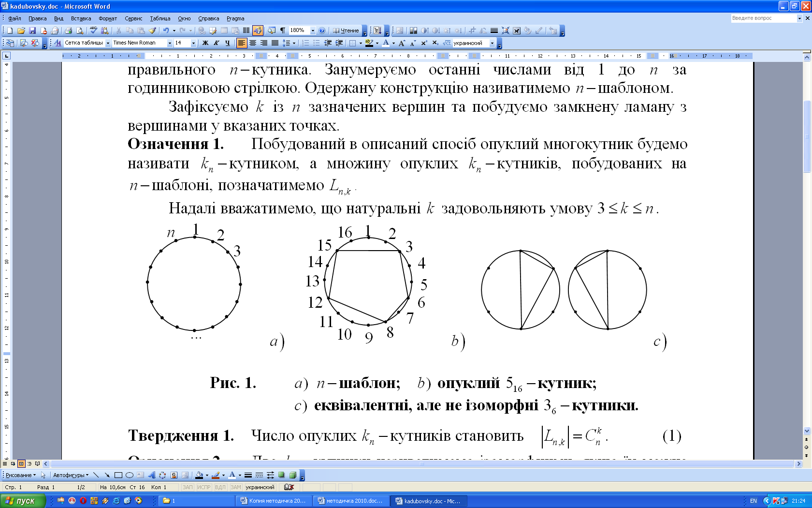
Task: Print the document using printer icon
Action: click(69, 30)
